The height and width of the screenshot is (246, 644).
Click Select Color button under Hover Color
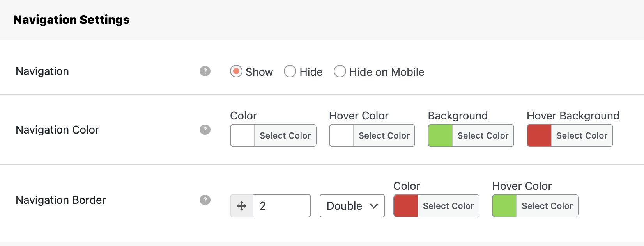pos(384,135)
